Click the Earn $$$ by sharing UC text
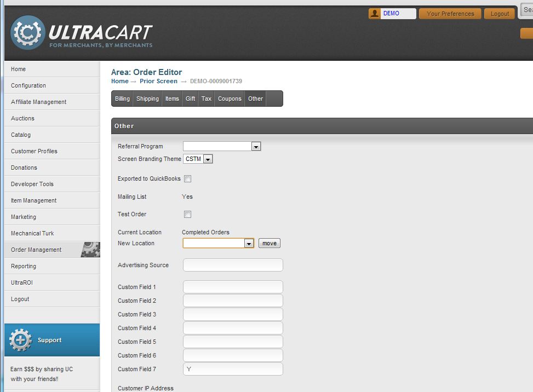 [42, 369]
